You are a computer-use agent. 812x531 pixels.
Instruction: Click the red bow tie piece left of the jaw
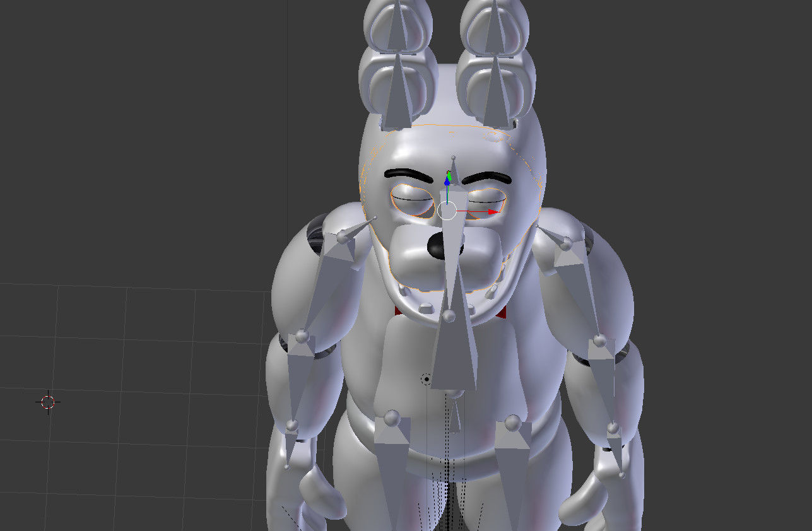coord(399,311)
